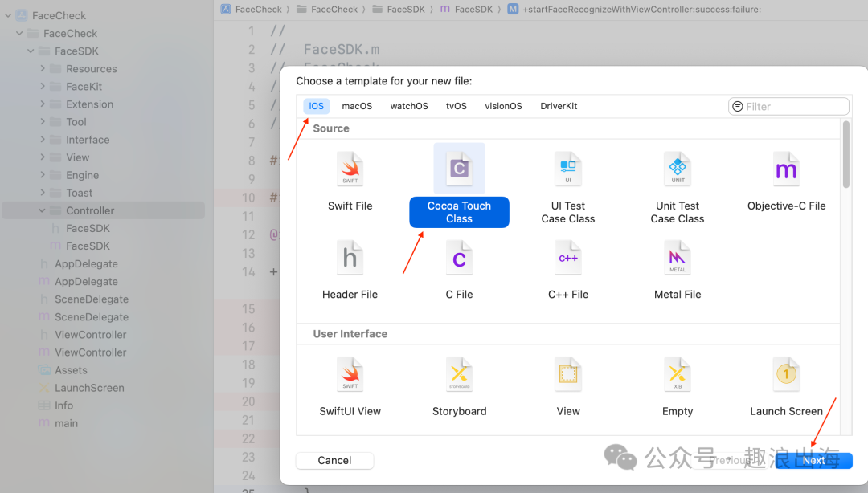Expand the FaceKit folder
The width and height of the screenshot is (868, 493).
pyautogui.click(x=42, y=87)
